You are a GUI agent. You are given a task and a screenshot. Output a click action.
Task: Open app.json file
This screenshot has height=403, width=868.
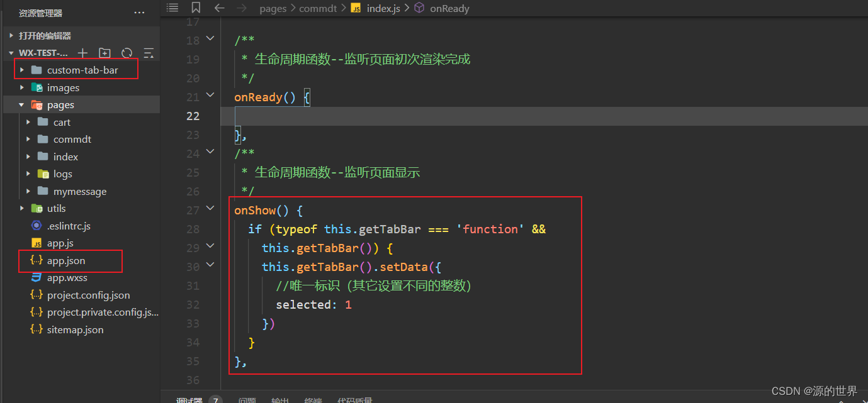pyautogui.click(x=66, y=260)
